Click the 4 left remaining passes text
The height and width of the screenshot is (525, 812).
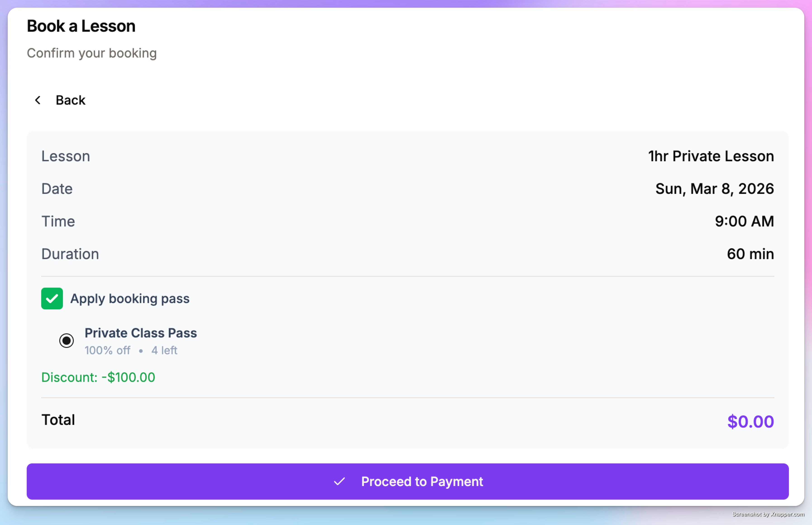click(x=164, y=350)
